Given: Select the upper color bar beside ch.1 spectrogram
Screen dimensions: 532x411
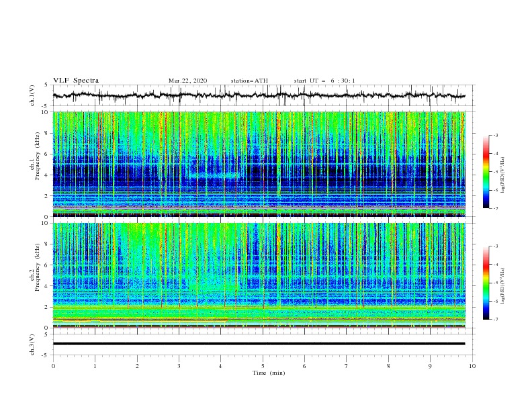Looking at the screenshot, I should pos(486,172).
